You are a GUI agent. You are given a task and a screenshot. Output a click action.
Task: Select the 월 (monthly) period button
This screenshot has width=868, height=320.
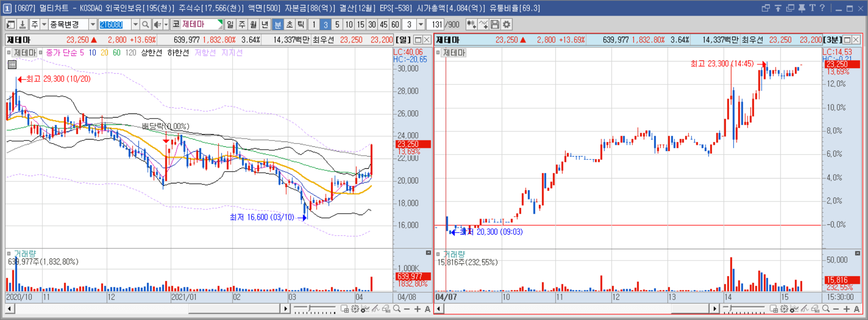click(254, 24)
